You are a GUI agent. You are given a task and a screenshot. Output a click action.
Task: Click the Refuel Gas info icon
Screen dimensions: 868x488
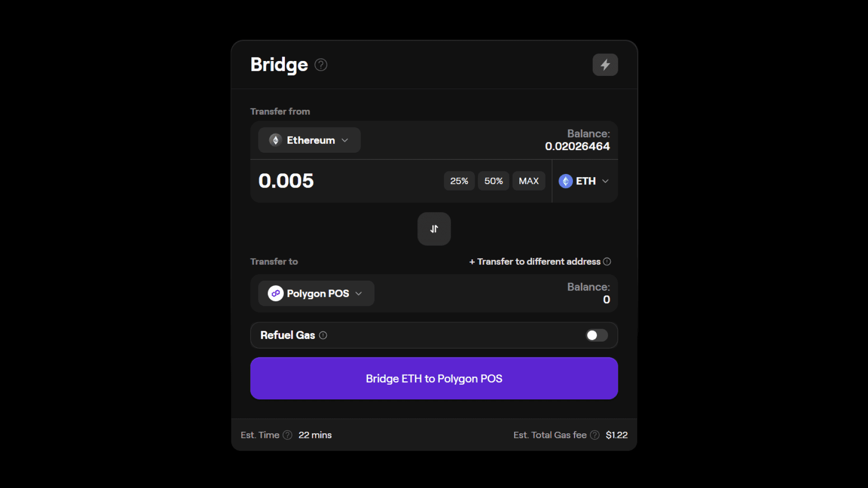(323, 335)
